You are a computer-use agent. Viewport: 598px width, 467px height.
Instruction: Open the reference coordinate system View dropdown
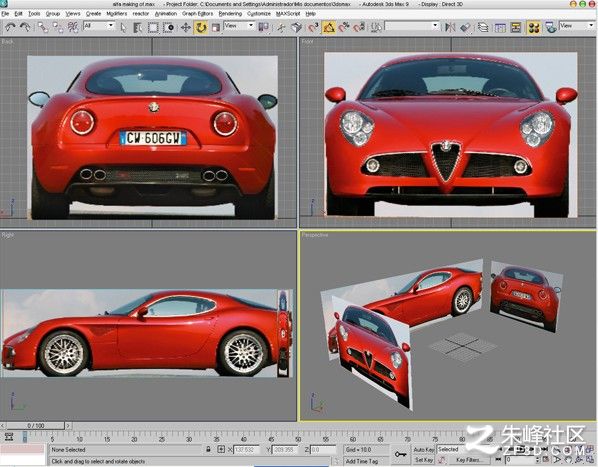239,26
